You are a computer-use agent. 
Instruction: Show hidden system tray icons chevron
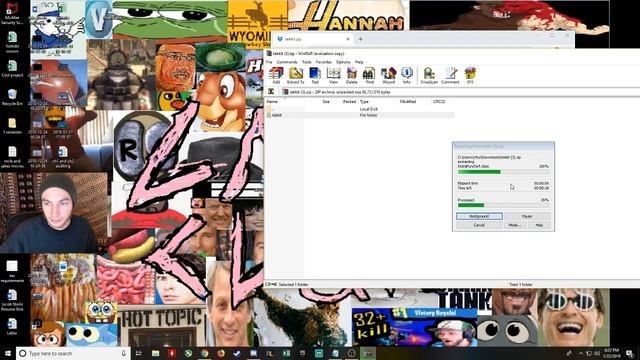pos(580,353)
